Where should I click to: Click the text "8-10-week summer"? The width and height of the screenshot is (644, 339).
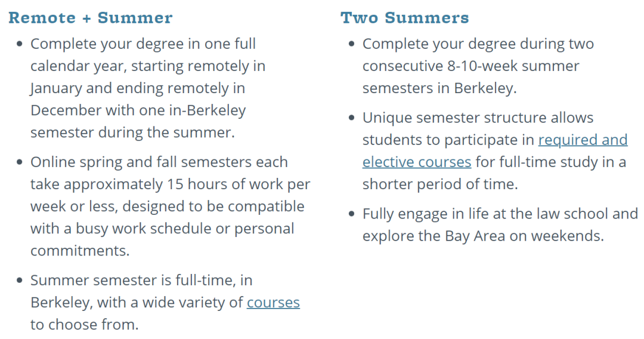513,66
